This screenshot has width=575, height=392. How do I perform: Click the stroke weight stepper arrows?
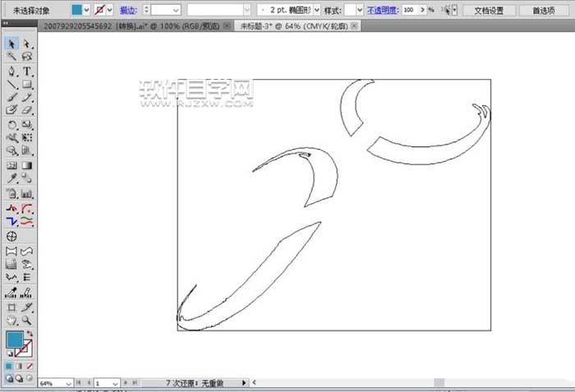[x=146, y=11]
